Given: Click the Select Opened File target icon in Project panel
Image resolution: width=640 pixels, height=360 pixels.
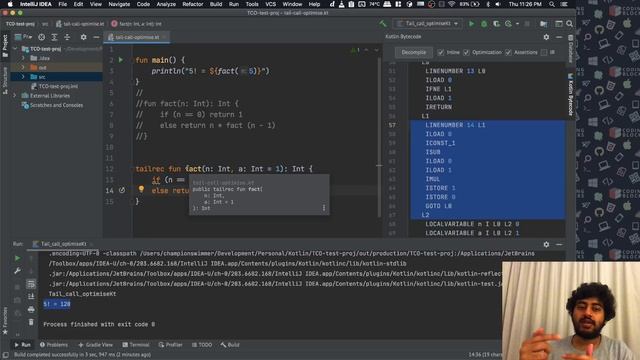Looking at the screenshot, I should 42,37.
